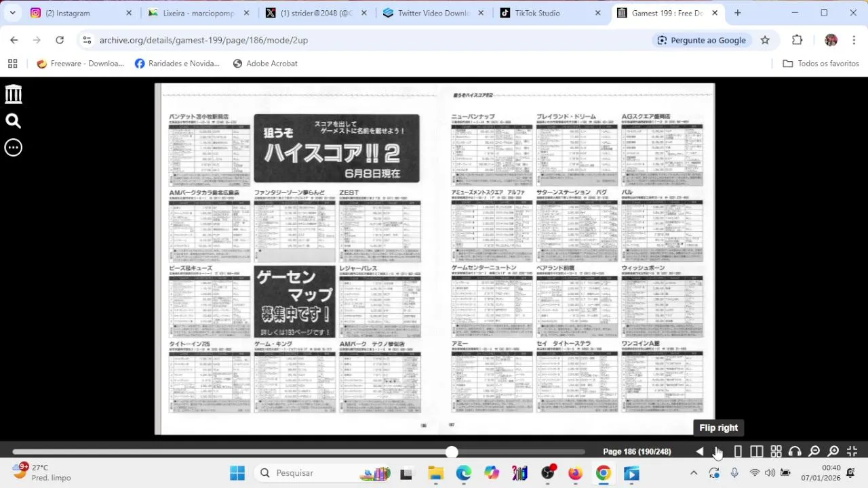Open the book search icon in sidebar
Screen dimensions: 868x488
point(13,121)
